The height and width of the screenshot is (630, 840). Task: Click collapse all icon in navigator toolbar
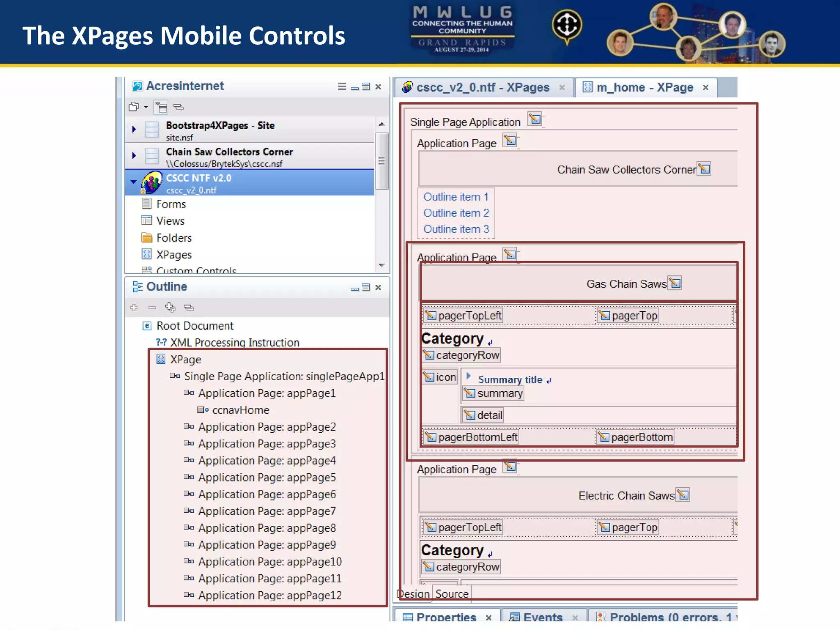(x=178, y=107)
